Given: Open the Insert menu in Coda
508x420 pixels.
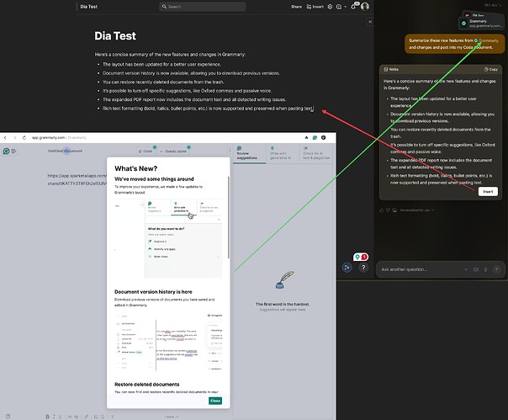Looking at the screenshot, I should click(315, 7).
